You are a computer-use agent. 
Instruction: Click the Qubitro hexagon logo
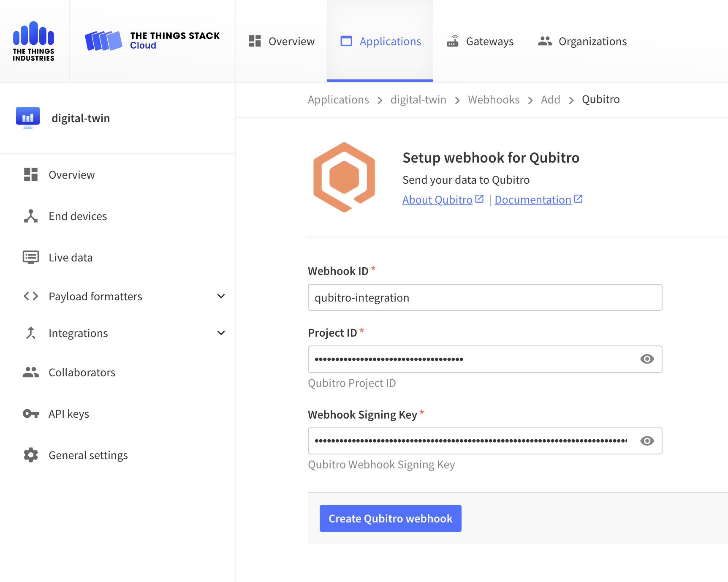[344, 177]
